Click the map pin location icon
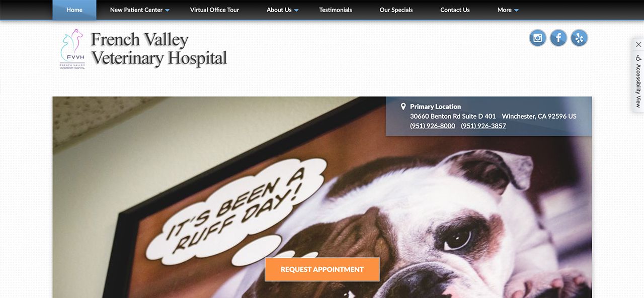Image resolution: width=644 pixels, height=298 pixels. [x=403, y=107]
